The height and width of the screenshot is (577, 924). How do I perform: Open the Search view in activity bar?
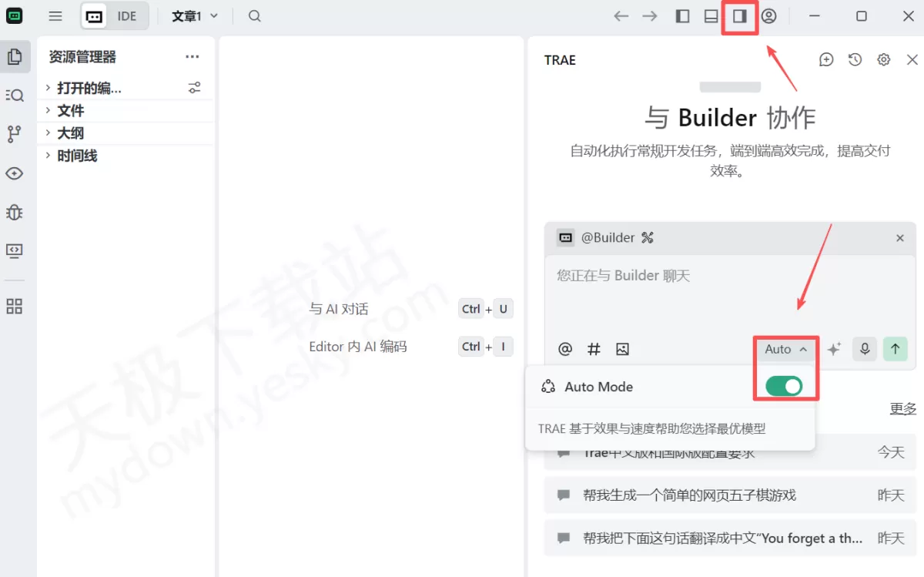click(15, 95)
